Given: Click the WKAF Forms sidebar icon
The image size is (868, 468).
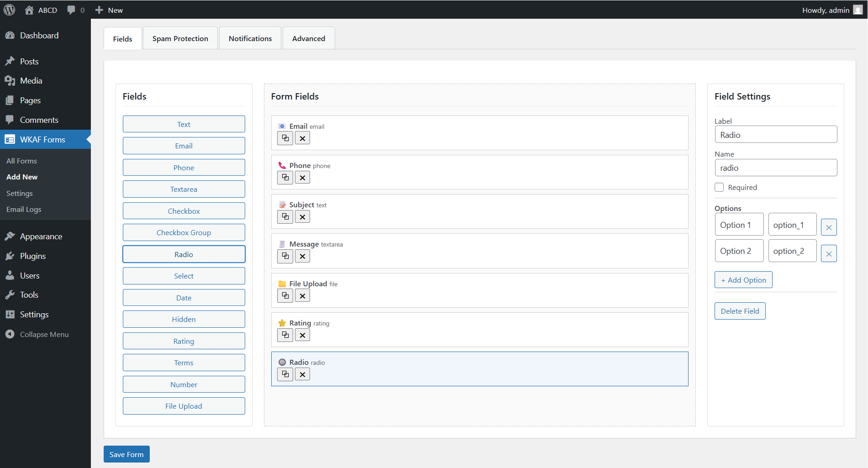Looking at the screenshot, I should tap(10, 139).
